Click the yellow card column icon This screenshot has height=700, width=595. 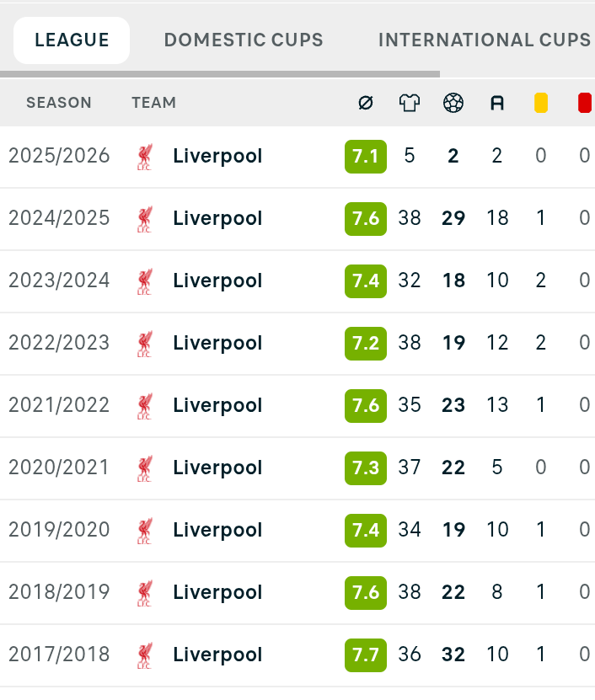pos(541,103)
